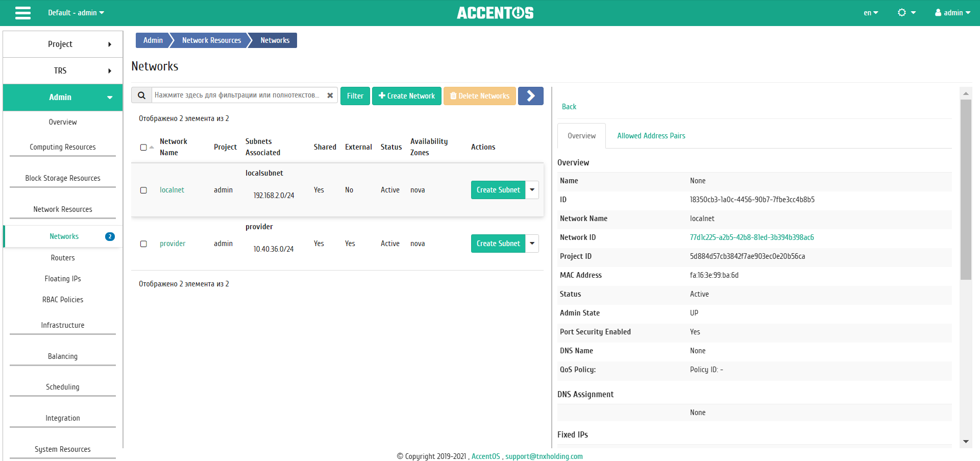Open the hamburger main menu icon

point(23,13)
